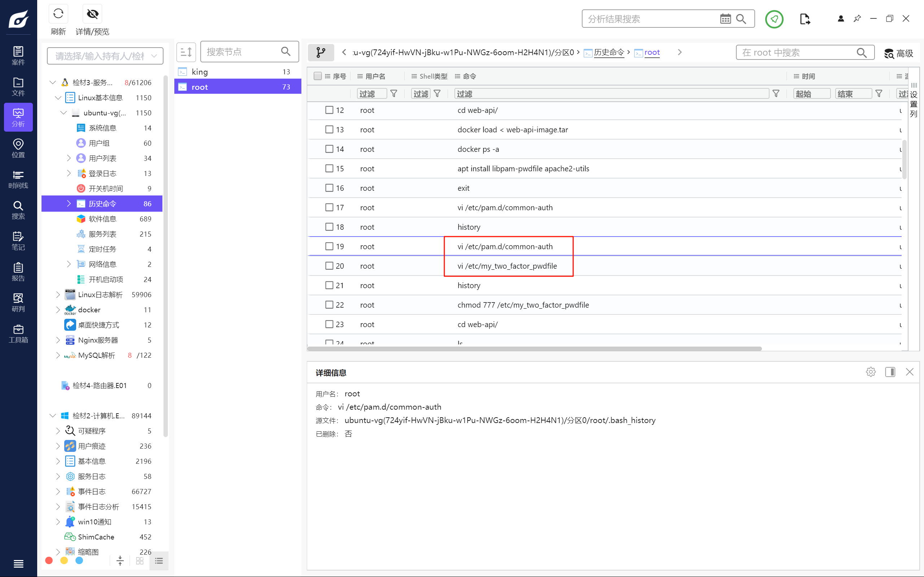Click the branch tree icon beside breadcrumb
Screen dimensions: 924x577
coord(321,52)
